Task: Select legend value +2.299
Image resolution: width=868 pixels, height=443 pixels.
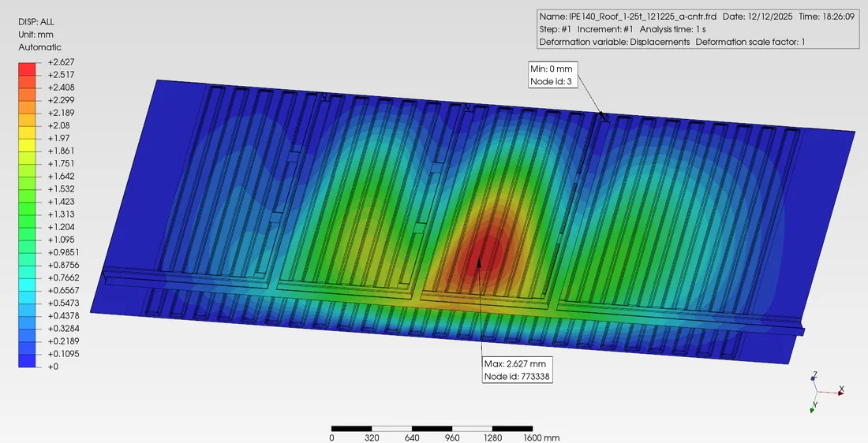Action: click(61, 100)
